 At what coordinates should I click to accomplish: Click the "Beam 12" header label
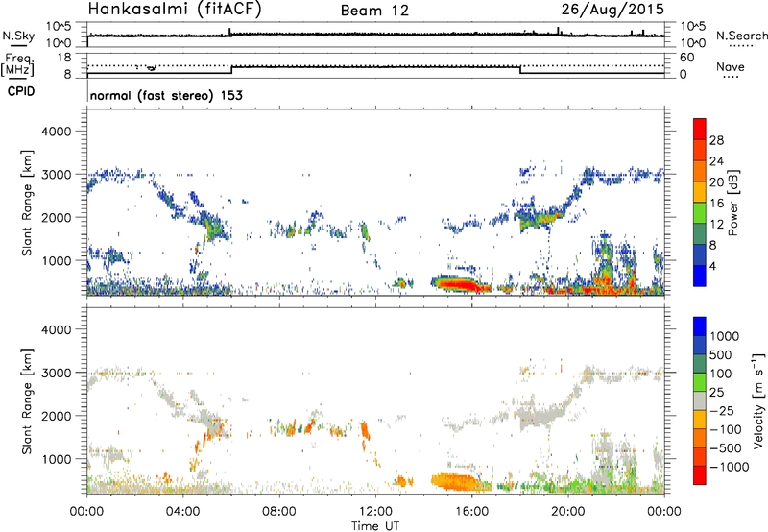click(x=374, y=11)
